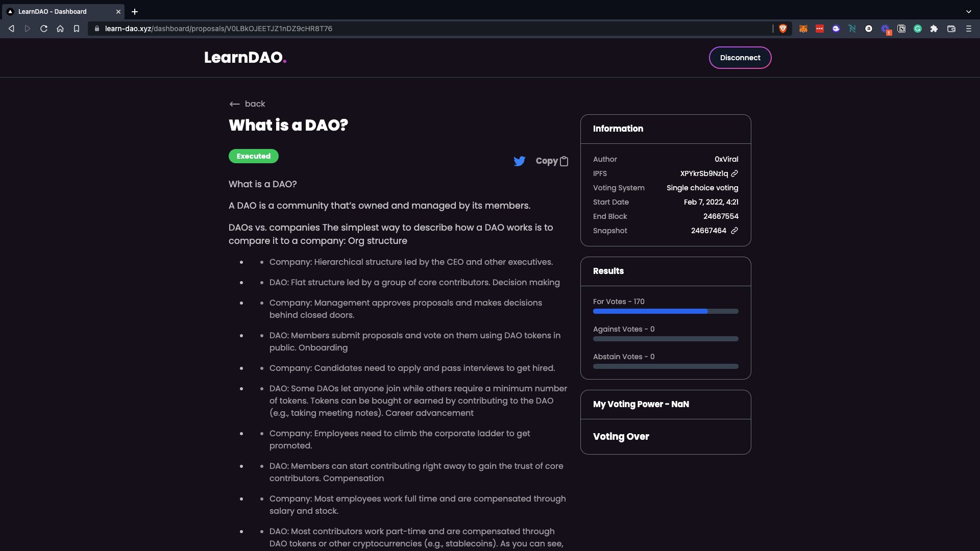Viewport: 980px width, 551px height.
Task: Click the Executed status badge toggle
Action: [253, 156]
